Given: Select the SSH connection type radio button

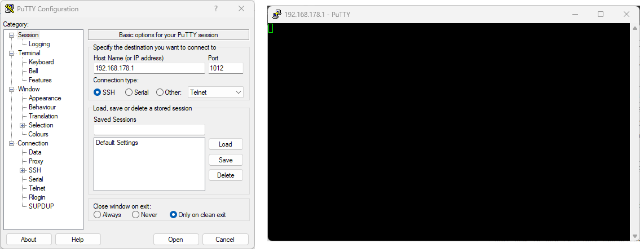Looking at the screenshot, I should [98, 92].
